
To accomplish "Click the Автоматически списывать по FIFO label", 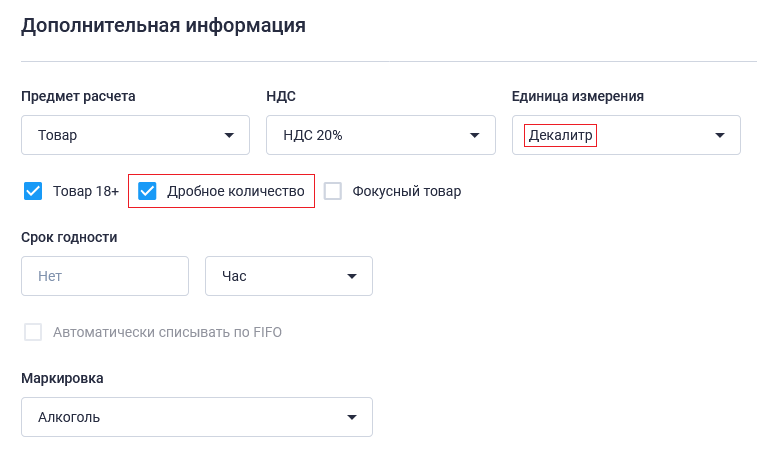I will tap(167, 332).
